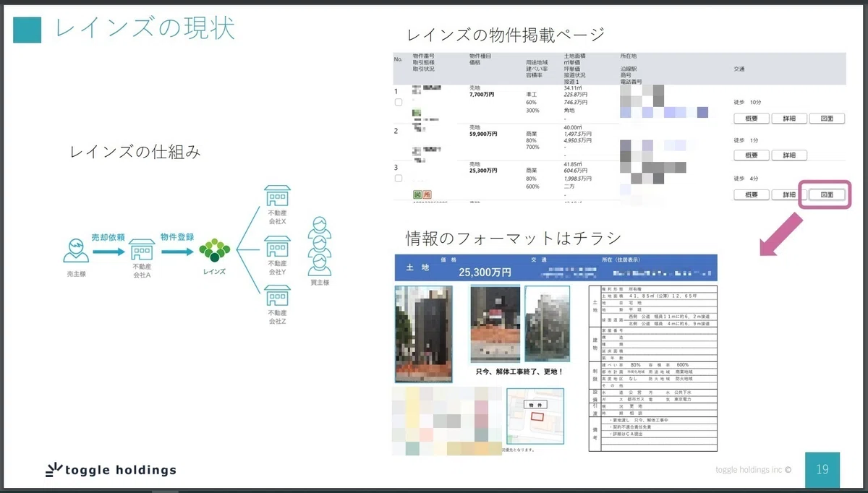Click the green 図 badge in row 3
This screenshot has height=493, width=868.
coord(417,193)
